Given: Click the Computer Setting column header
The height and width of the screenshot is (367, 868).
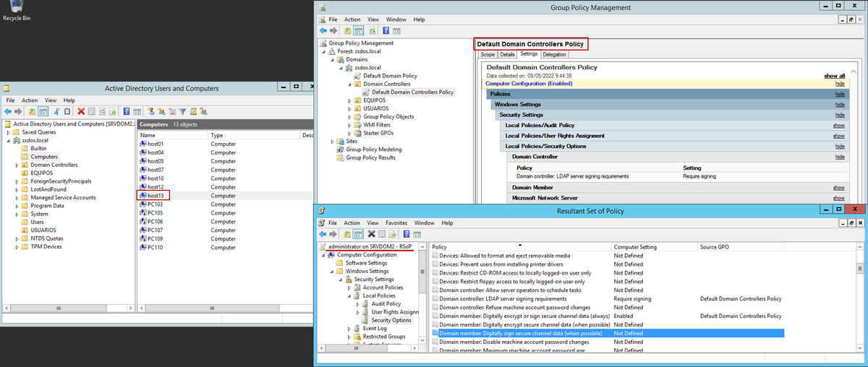Looking at the screenshot, I should tap(654, 247).
